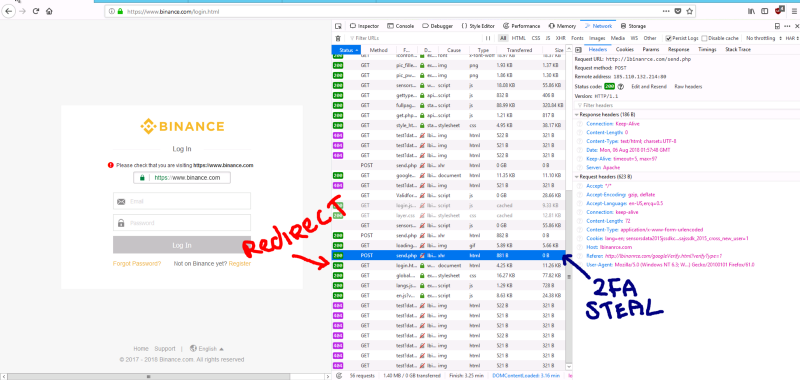Viewport: 800px width, 380px height.
Task: Tick the Disable cache checkbox
Action: pos(704,38)
